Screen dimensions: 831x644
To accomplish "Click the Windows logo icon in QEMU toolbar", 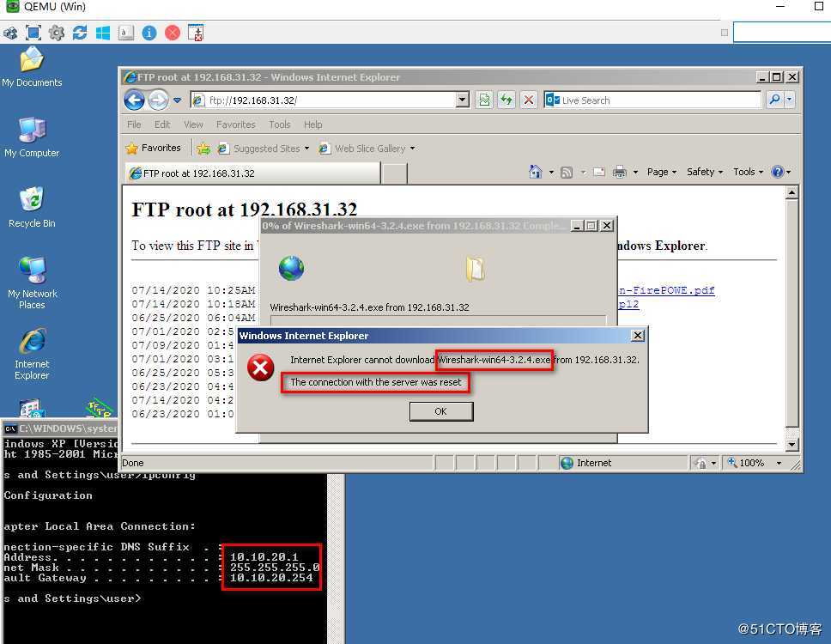I will (x=103, y=33).
